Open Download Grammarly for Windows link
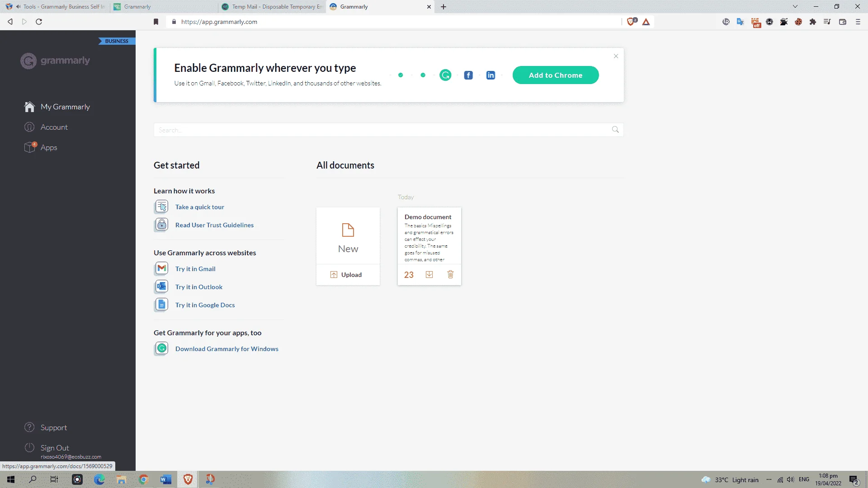 [x=226, y=349]
